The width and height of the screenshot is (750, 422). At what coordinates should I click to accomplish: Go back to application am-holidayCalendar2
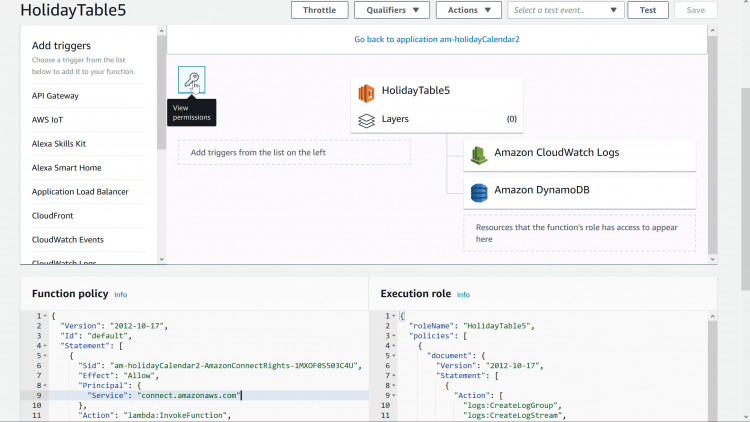(437, 40)
